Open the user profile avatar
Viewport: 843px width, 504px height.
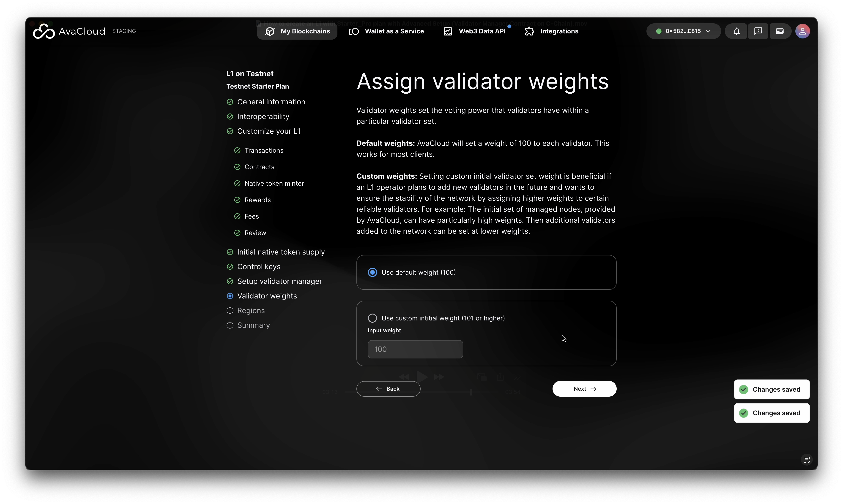click(x=802, y=31)
